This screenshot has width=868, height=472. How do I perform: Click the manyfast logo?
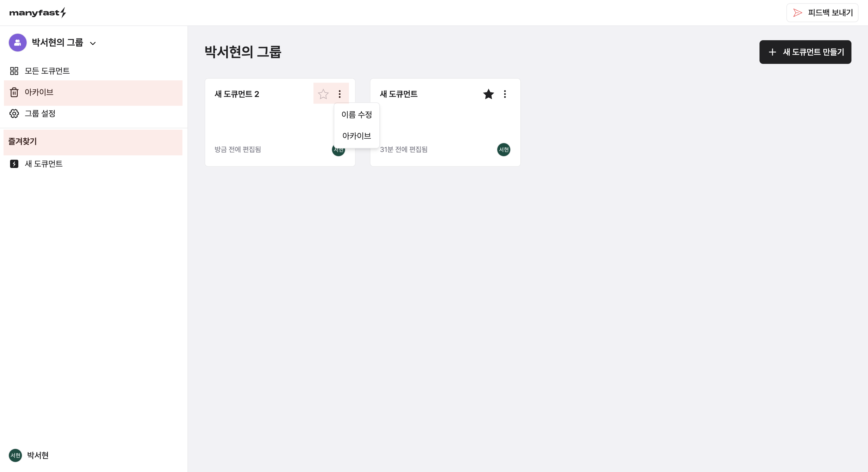[x=38, y=13]
